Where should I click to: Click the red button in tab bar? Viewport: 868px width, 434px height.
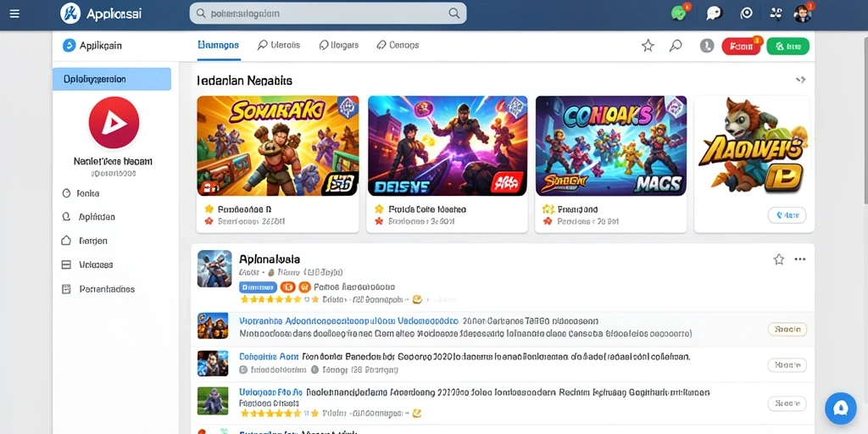tap(741, 47)
